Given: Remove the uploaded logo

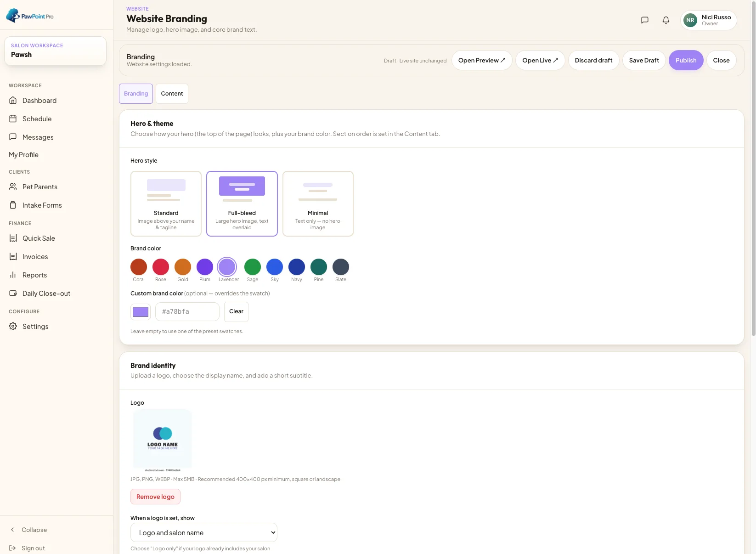Looking at the screenshot, I should tap(155, 497).
